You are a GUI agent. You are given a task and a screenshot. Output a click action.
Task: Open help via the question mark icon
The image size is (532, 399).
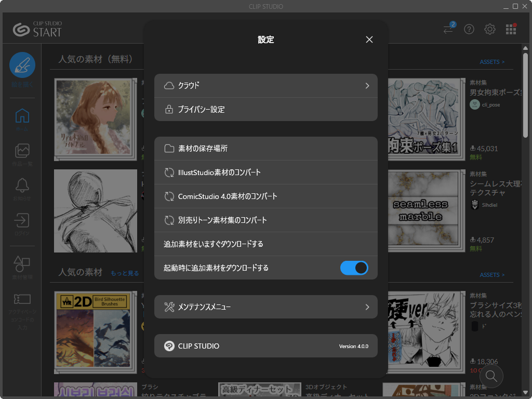coord(469,29)
